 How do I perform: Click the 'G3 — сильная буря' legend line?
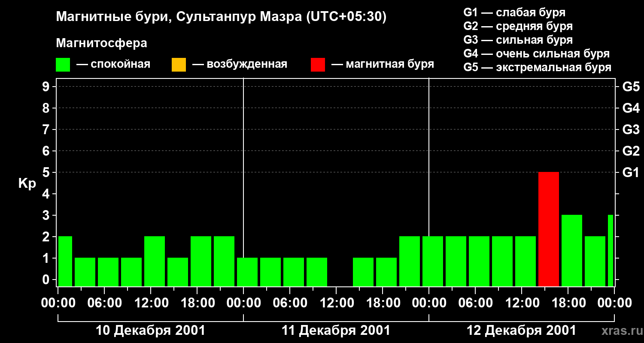pos(518,40)
